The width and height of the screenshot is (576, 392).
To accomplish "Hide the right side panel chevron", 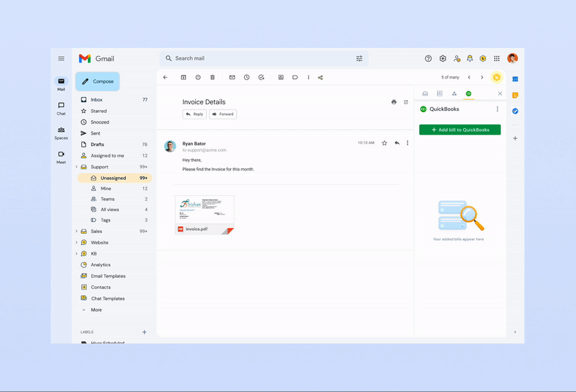I will 515,332.
